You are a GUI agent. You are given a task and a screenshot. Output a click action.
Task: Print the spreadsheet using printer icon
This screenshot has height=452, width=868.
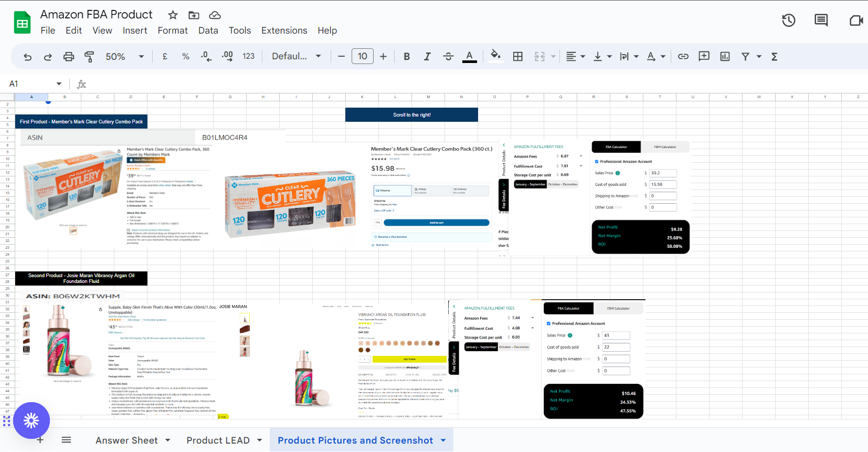pyautogui.click(x=69, y=57)
